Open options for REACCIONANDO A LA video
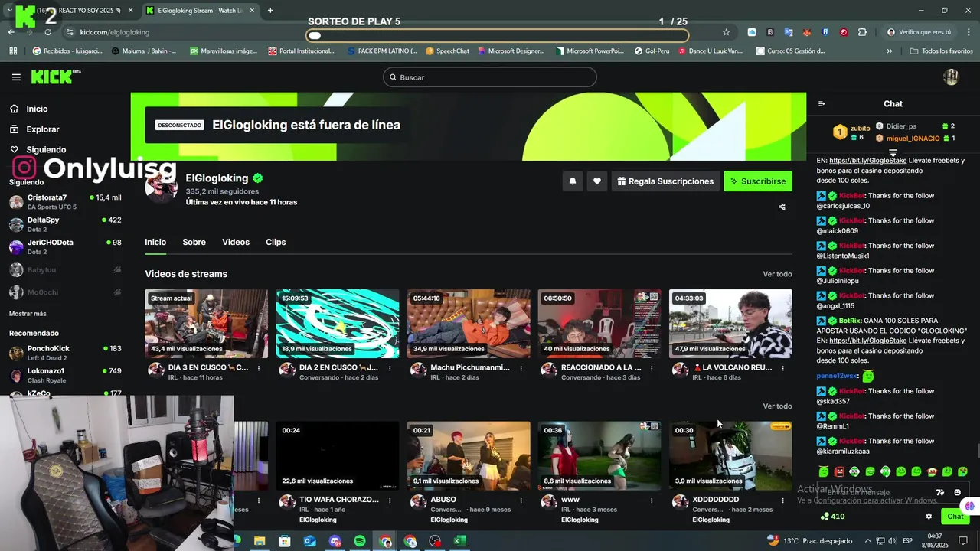Screen dimensions: 980x551 tap(652, 368)
